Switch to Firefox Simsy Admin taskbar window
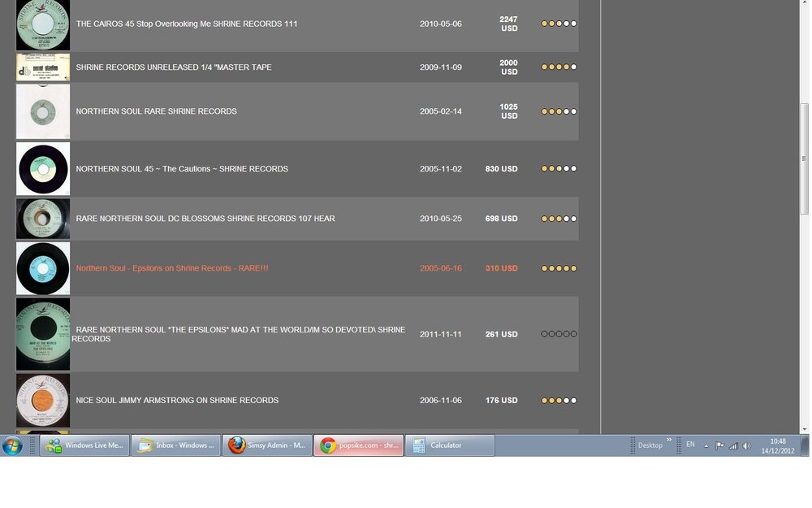The height and width of the screenshot is (508, 812). point(266,445)
